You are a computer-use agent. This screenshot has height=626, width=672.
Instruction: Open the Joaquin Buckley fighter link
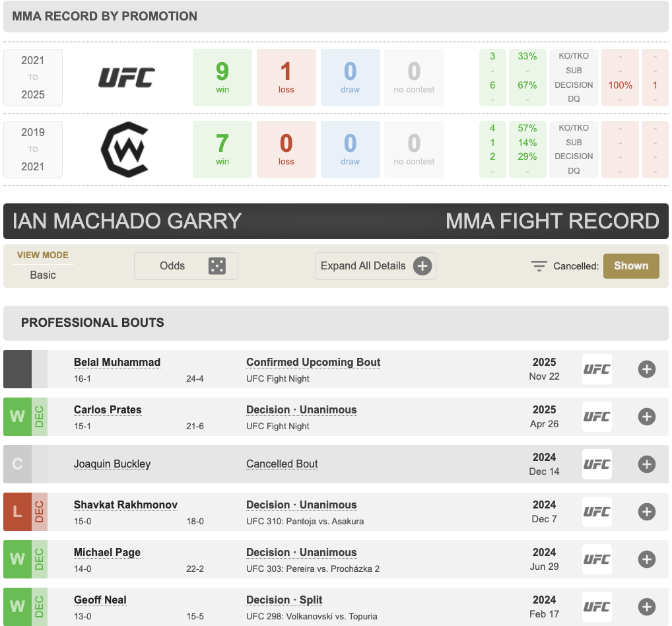click(x=112, y=464)
